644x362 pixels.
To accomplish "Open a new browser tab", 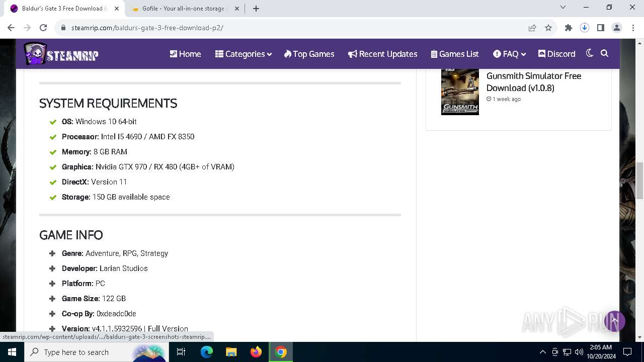I will 256,9.
